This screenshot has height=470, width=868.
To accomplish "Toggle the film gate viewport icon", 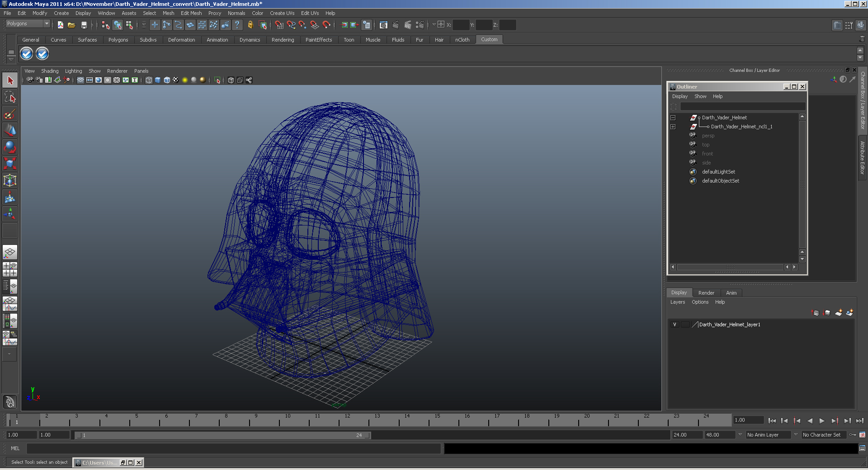I will point(89,80).
